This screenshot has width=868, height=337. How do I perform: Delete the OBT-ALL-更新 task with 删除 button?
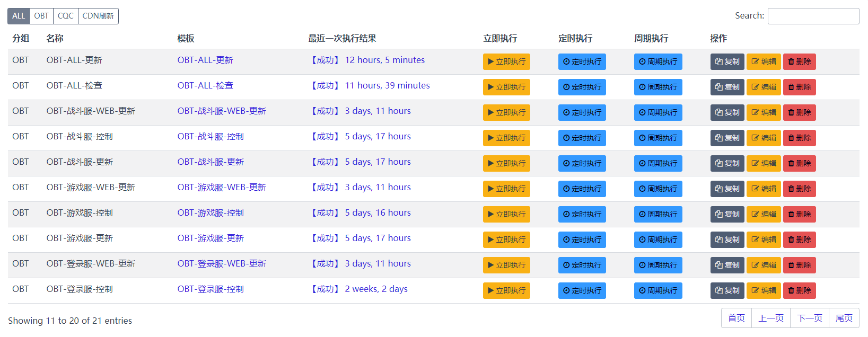[800, 61]
